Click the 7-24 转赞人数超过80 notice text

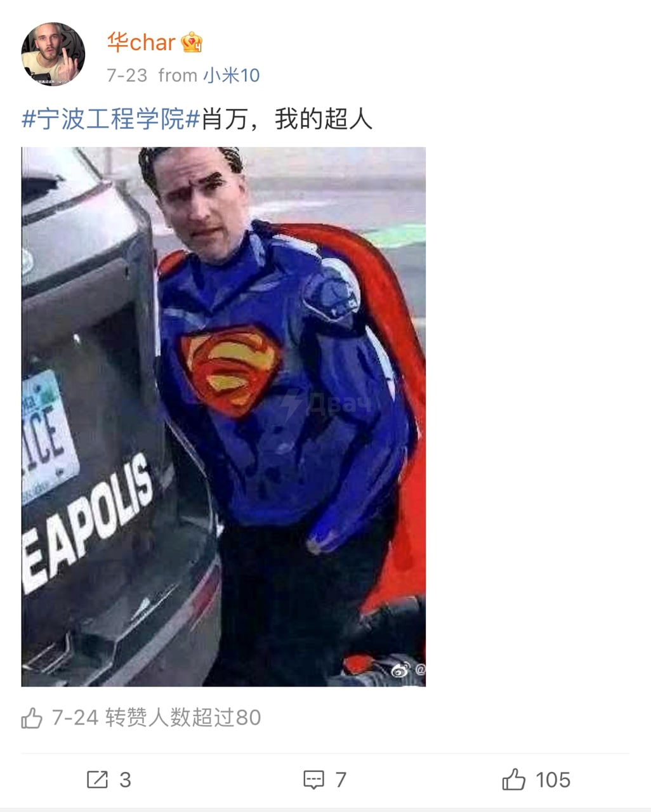point(156,717)
